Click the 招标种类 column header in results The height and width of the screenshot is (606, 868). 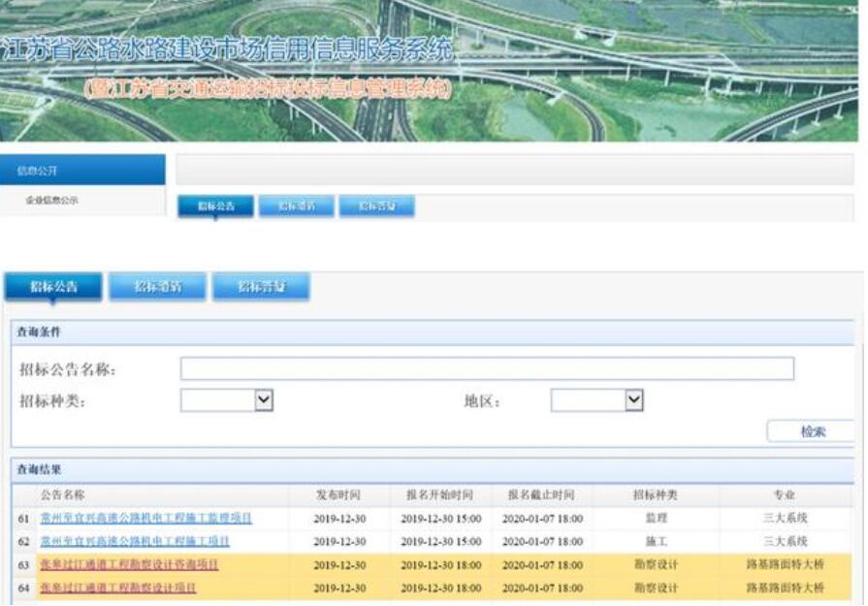coord(656,494)
